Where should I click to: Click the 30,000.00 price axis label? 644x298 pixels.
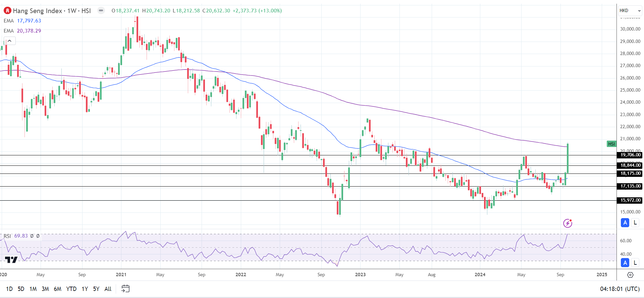pos(630,29)
